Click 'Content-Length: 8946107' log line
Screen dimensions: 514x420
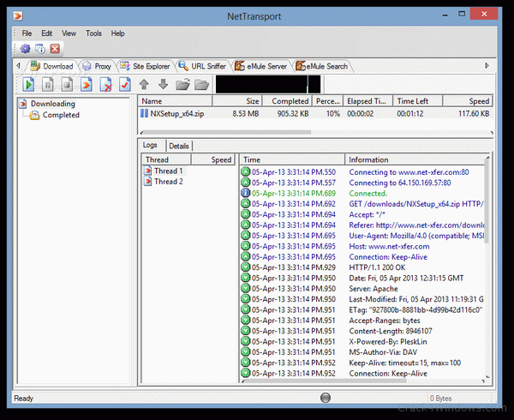(391, 331)
